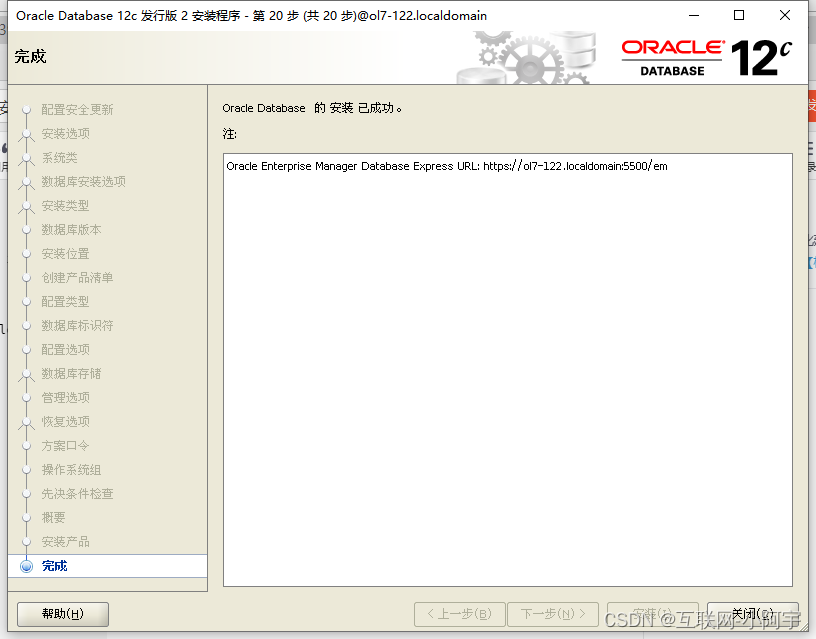The height and width of the screenshot is (639, 816).
Task: Click the Oracle Database 12c logo
Action: (706, 57)
